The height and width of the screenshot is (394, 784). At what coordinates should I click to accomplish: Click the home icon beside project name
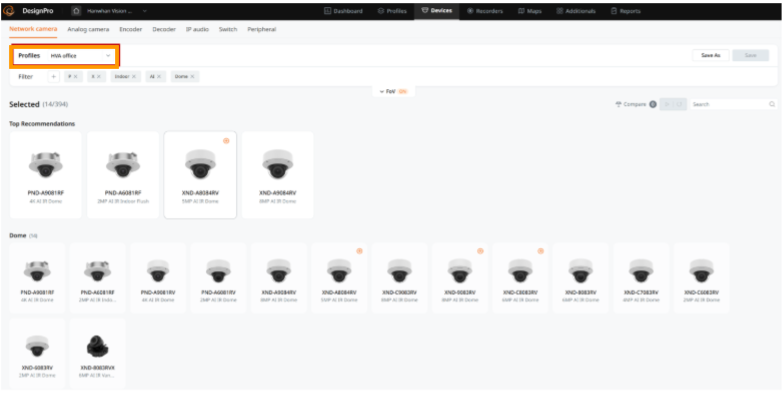(x=76, y=10)
